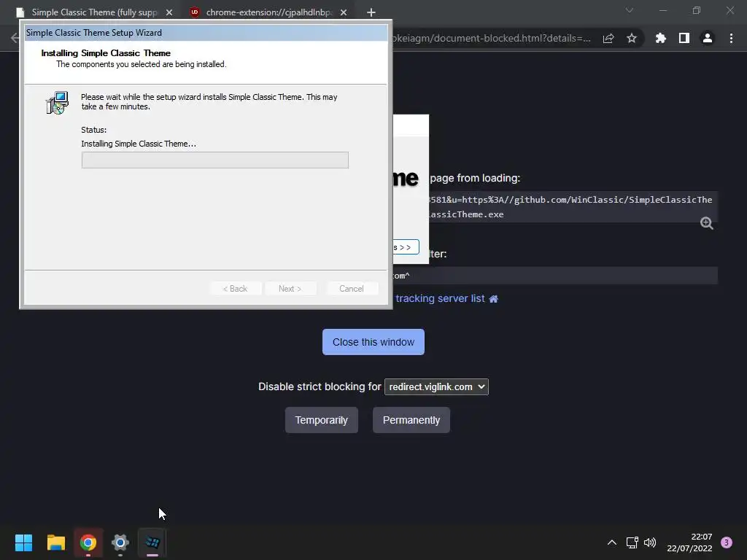This screenshot has height=560, width=747.
Task: Go back with browser back arrow
Action: (x=15, y=38)
